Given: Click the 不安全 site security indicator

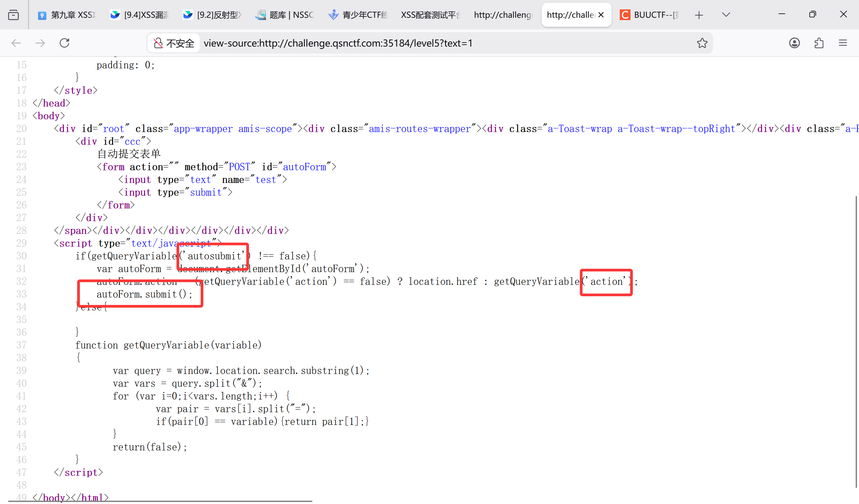Looking at the screenshot, I should tap(174, 43).
